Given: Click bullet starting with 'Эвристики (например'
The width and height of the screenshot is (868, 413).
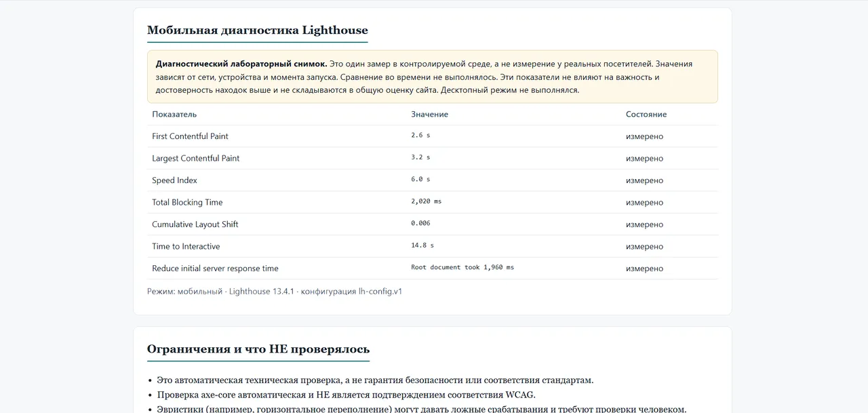Looking at the screenshot, I should click(x=421, y=409).
